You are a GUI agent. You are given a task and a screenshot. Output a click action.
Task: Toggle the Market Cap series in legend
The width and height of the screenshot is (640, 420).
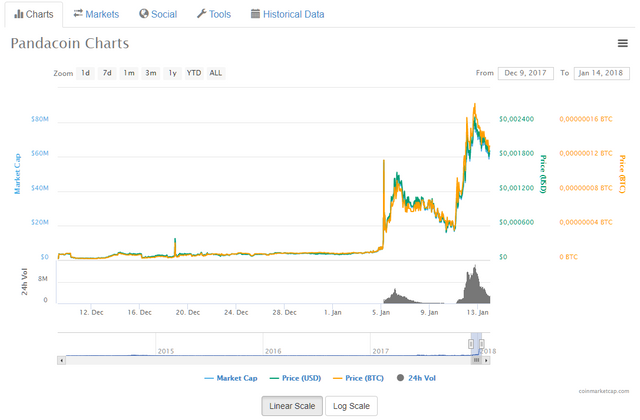tap(231, 378)
